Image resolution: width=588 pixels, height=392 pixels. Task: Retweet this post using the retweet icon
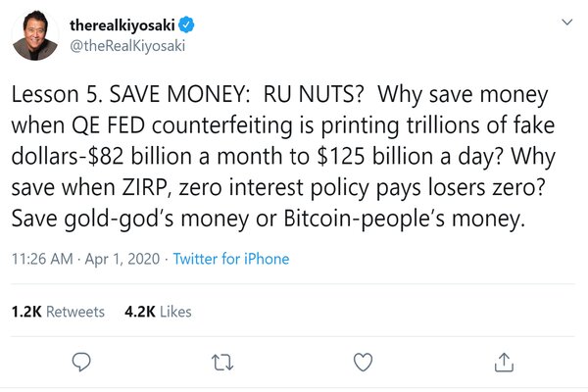tap(222, 363)
